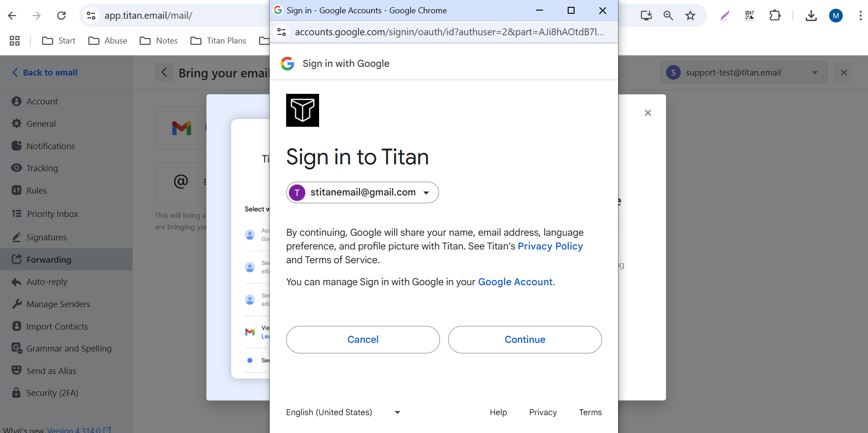
Task: Click Back to email link
Action: (45, 72)
